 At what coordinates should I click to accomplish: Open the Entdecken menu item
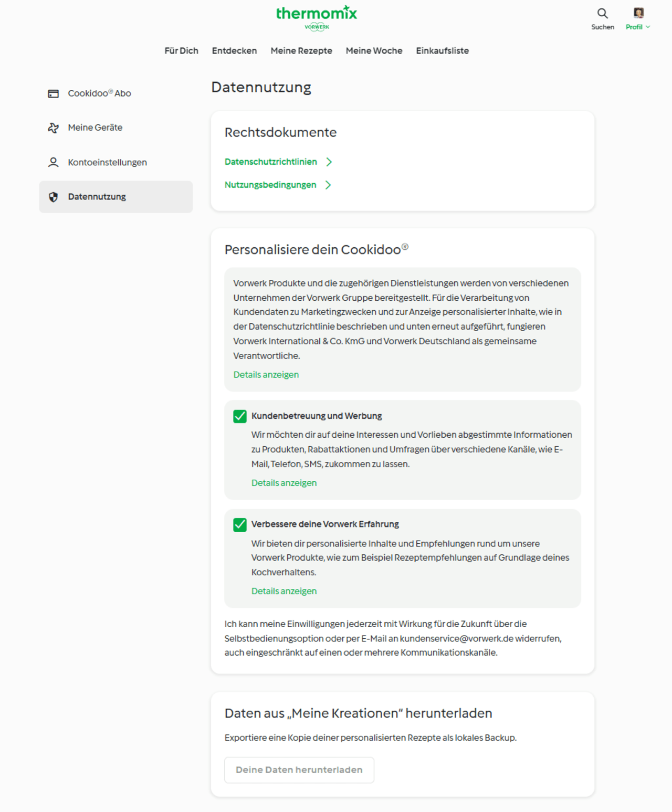(x=234, y=51)
